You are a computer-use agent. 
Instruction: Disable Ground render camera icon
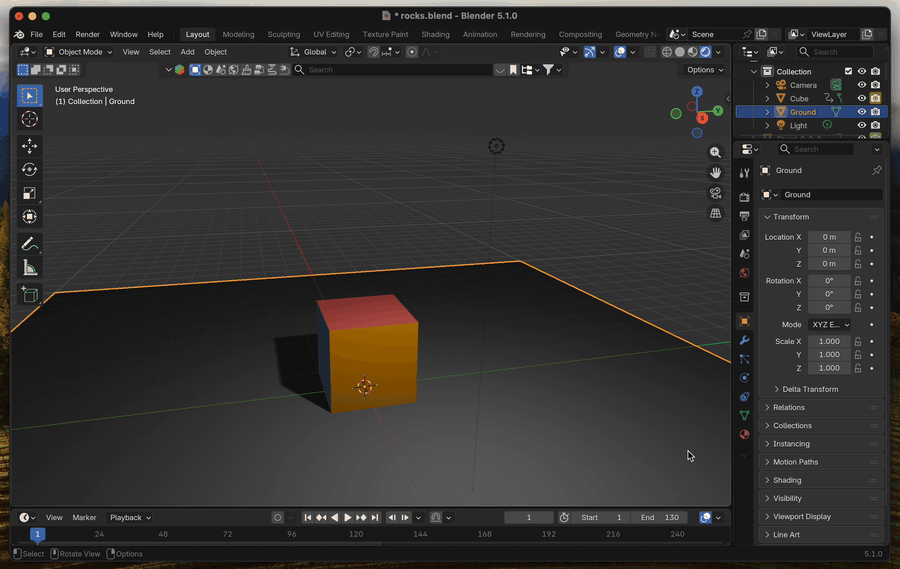click(x=875, y=112)
